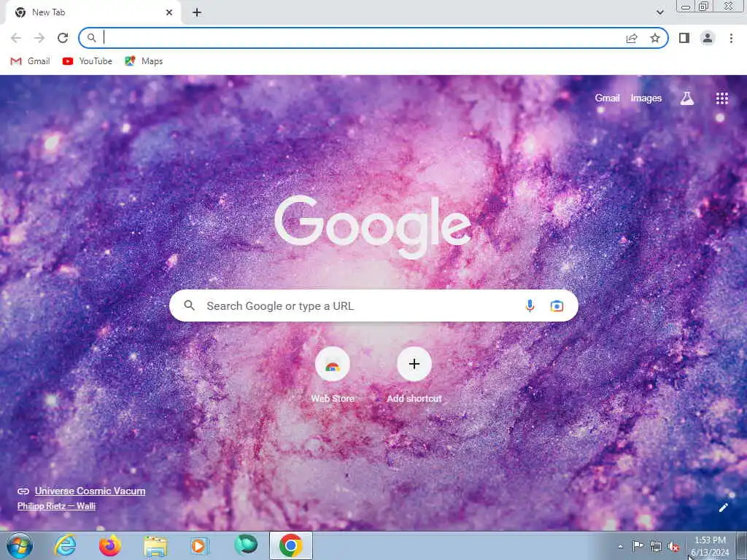Search by image with camera icon

point(557,306)
